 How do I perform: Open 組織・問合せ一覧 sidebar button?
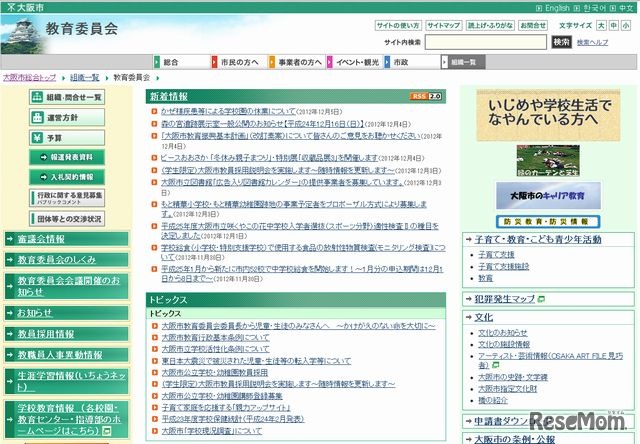67,97
